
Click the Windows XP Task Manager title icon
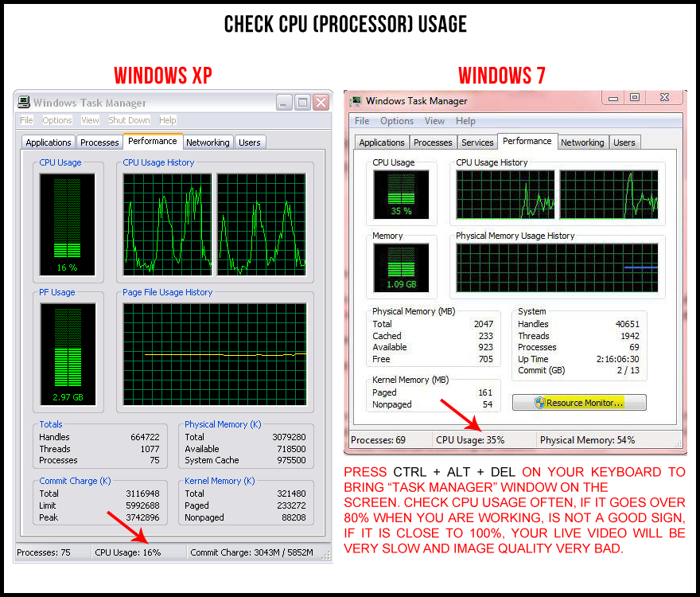(24, 103)
